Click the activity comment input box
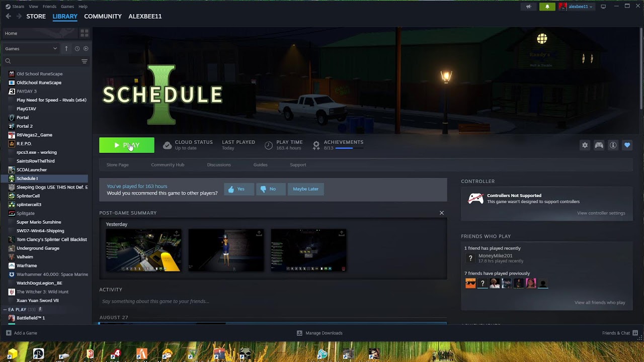This screenshot has height=362, width=644. point(272,301)
